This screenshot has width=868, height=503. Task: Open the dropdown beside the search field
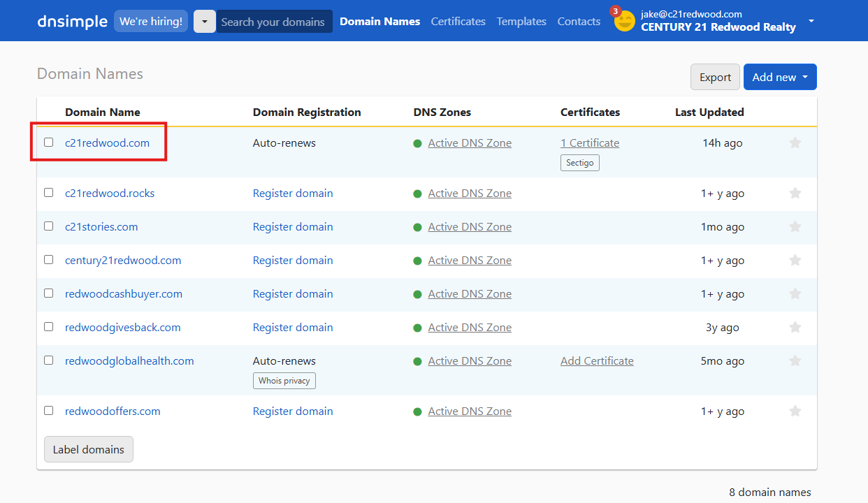click(x=205, y=22)
